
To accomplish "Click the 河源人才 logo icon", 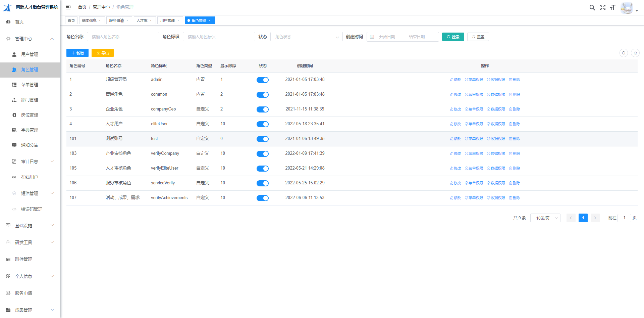I will click(x=7, y=7).
